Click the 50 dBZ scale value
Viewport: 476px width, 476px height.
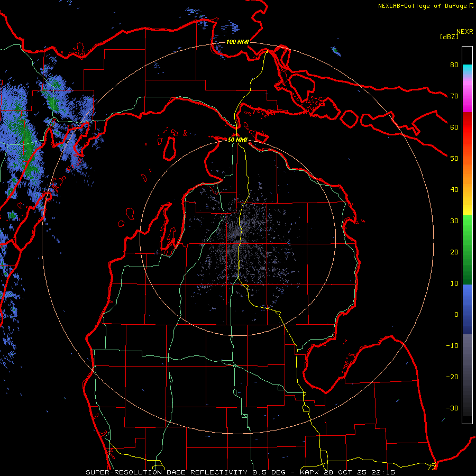click(x=454, y=159)
